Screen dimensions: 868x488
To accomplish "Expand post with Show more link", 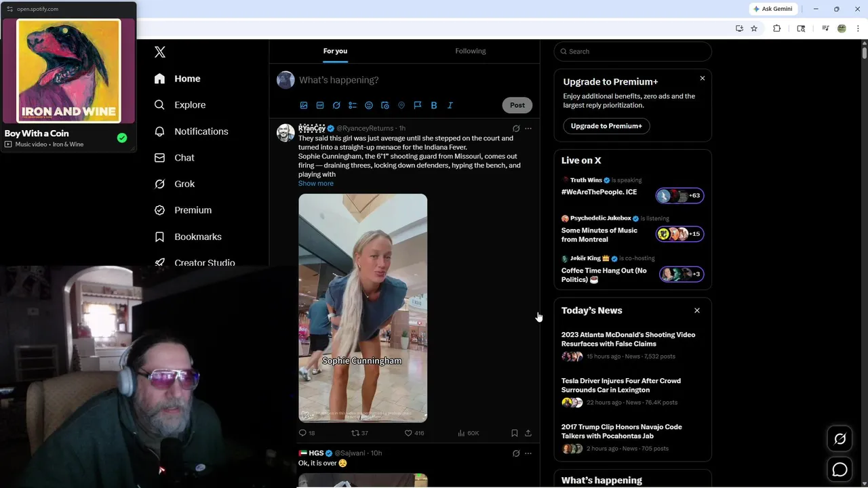I will tap(316, 184).
